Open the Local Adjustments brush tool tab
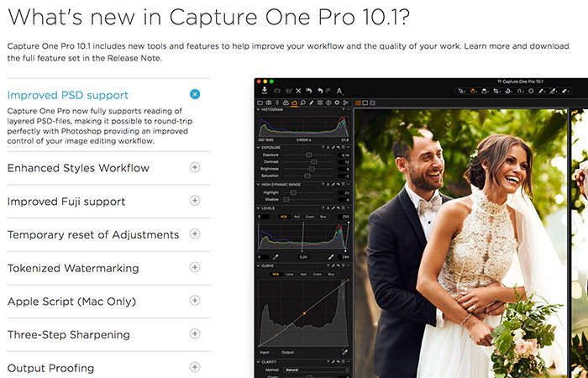The width and height of the screenshot is (588, 378). click(312, 102)
